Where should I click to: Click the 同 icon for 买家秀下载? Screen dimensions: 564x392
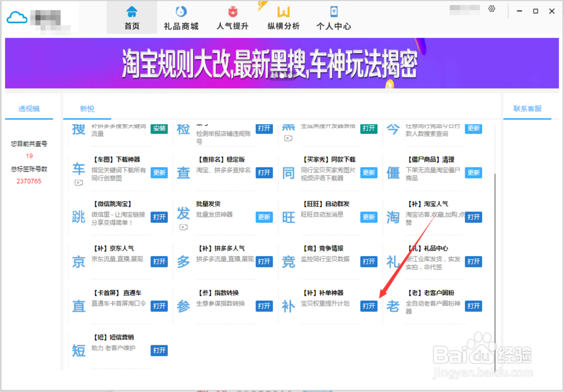[288, 173]
